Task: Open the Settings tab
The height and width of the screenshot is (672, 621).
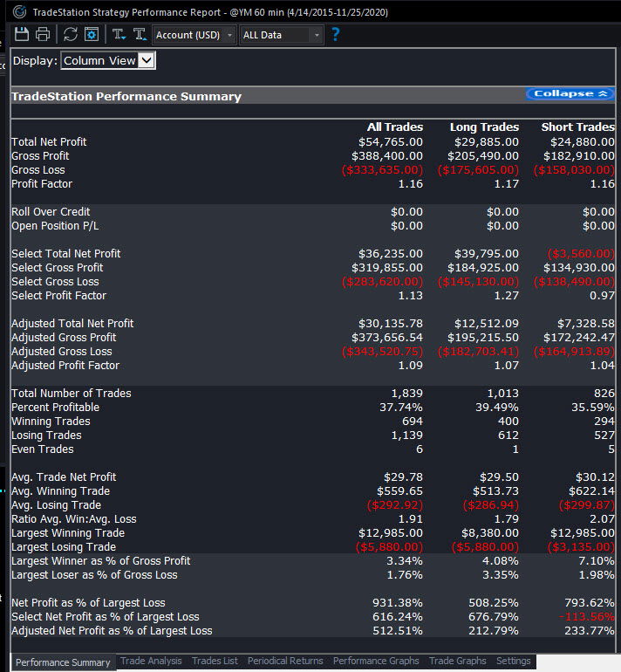Action: pos(513,661)
